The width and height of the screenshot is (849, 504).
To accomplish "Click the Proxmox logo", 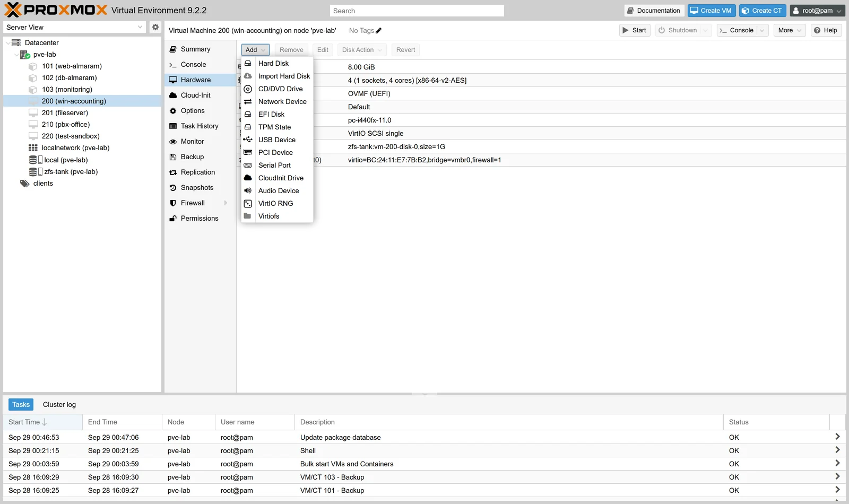I will [56, 10].
